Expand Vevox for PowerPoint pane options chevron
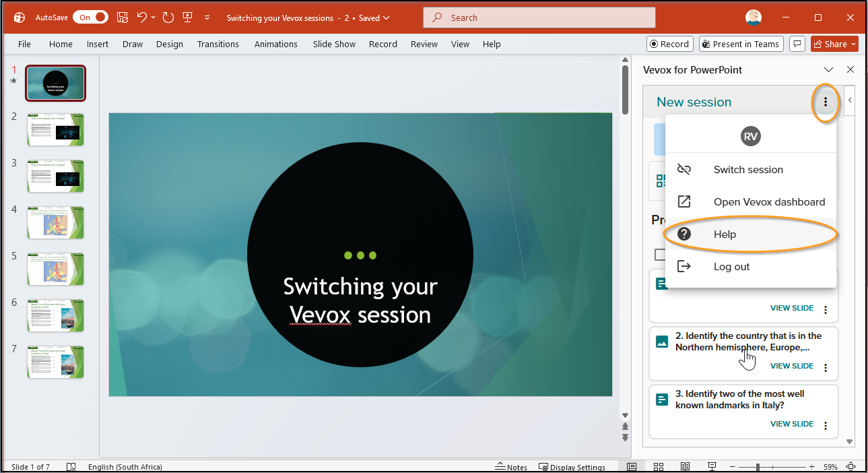The image size is (868, 473). click(x=829, y=69)
